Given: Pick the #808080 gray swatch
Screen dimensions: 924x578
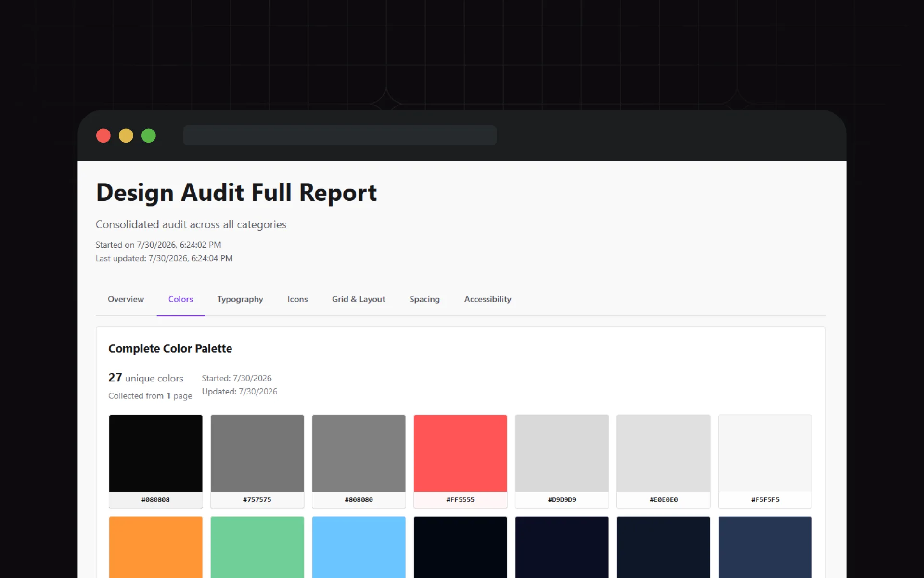Looking at the screenshot, I should point(359,461).
